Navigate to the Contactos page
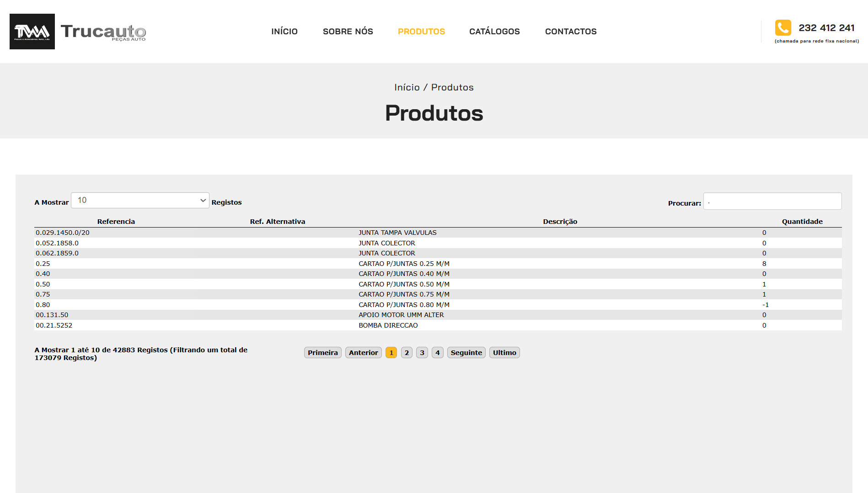This screenshot has height=493, width=868. 570,32
